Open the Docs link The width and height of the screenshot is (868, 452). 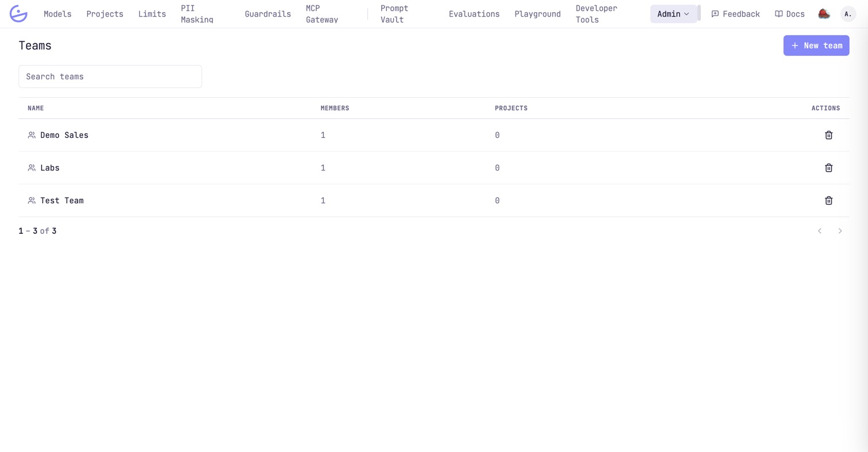pos(790,14)
